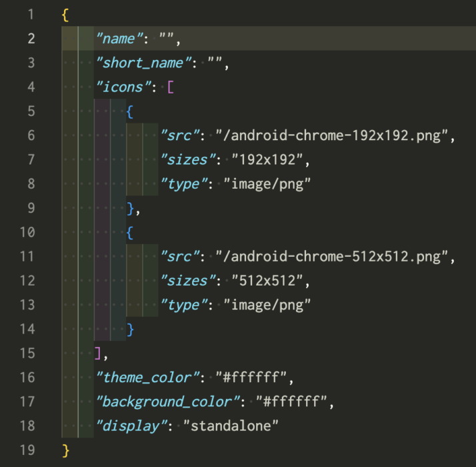The image size is (476, 467).
Task: Click "image/png" value on line 8
Action: (x=267, y=184)
